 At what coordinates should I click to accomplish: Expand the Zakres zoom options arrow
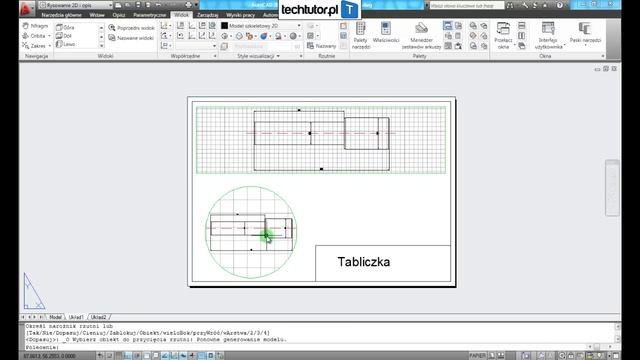pyautogui.click(x=49, y=46)
